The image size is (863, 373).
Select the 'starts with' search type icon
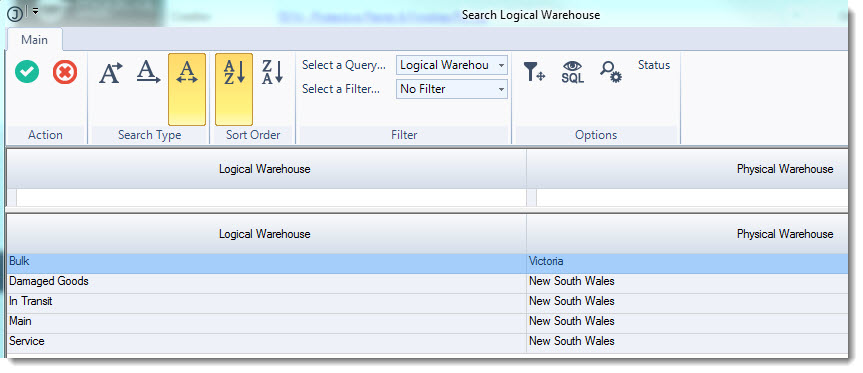(111, 73)
